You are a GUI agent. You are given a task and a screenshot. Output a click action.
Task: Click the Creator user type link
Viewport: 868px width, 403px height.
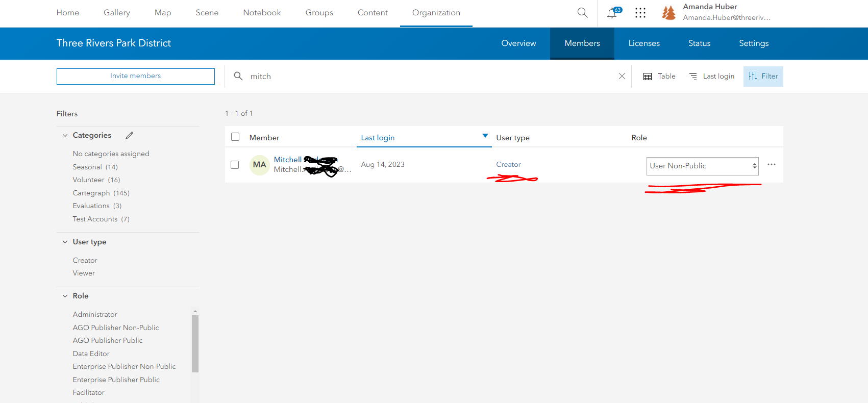(x=508, y=164)
